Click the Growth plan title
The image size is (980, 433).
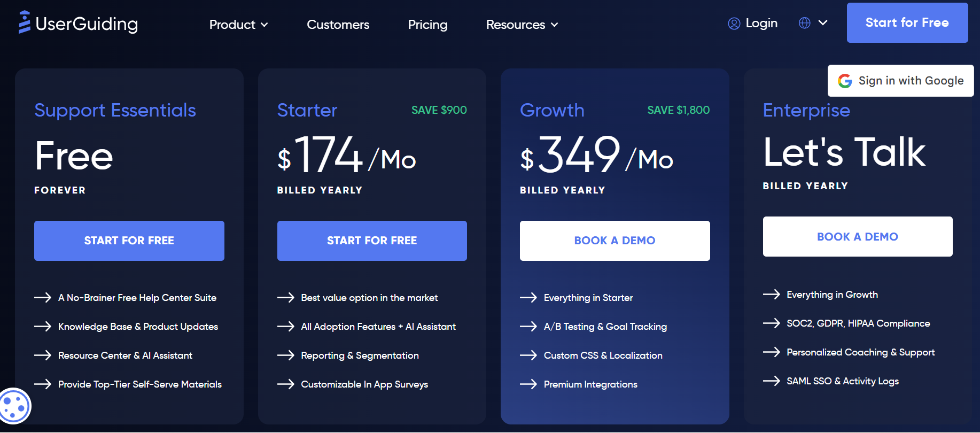pos(552,110)
